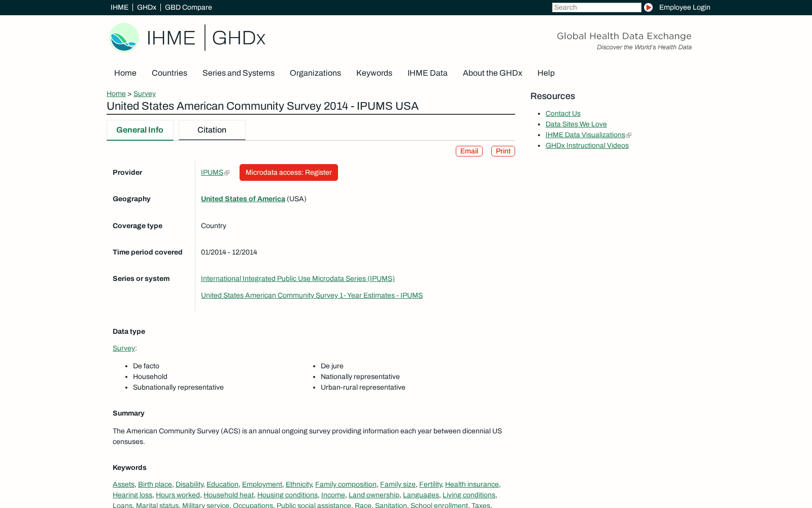The image size is (812, 508).
Task: Go to Home in main navigation
Action: pyautogui.click(x=125, y=73)
